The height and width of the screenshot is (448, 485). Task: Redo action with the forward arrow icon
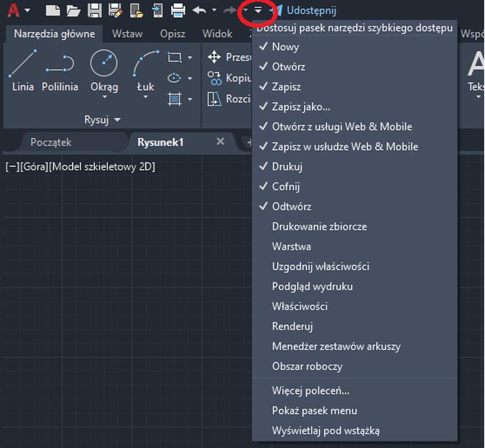pyautogui.click(x=230, y=10)
